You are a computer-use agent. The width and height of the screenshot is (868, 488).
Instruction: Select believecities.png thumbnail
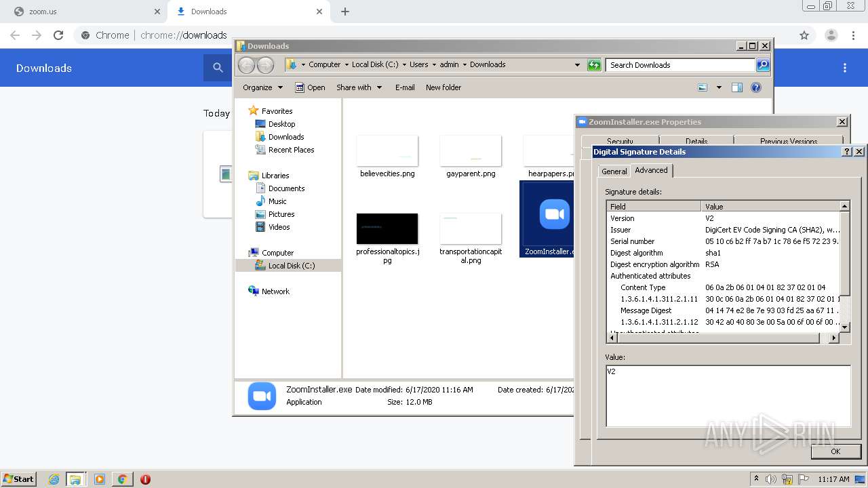[387, 150]
